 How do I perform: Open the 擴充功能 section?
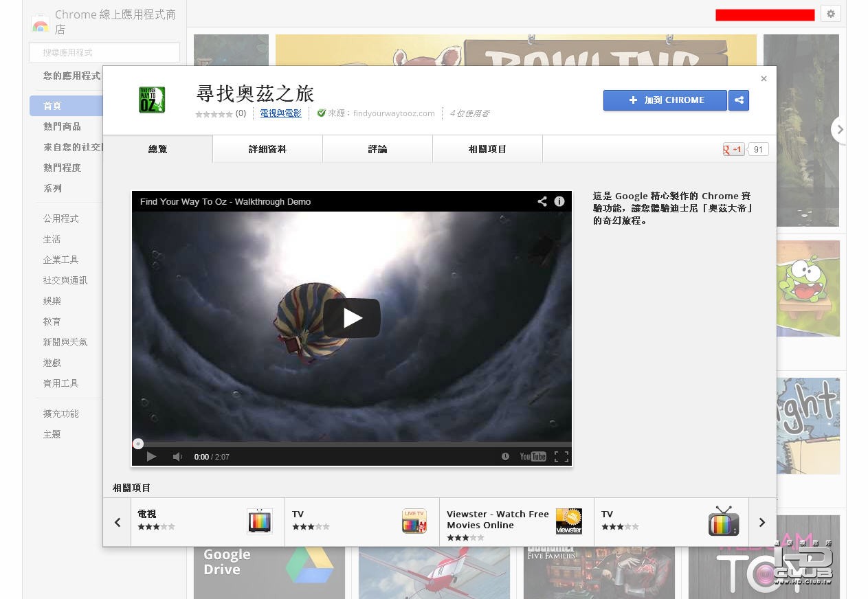pyautogui.click(x=61, y=414)
